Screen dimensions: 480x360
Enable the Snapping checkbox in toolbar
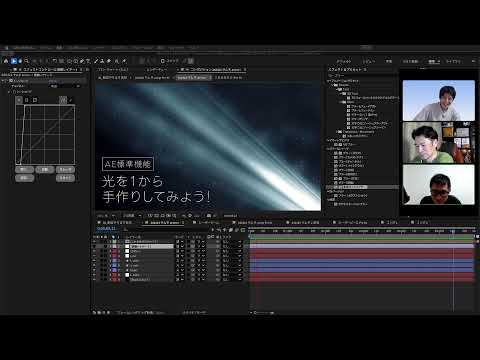coord(163,61)
